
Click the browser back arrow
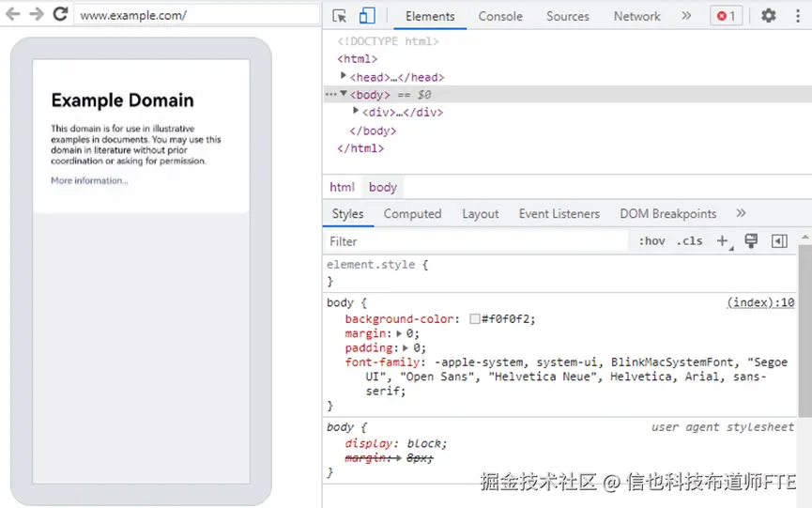[x=13, y=14]
